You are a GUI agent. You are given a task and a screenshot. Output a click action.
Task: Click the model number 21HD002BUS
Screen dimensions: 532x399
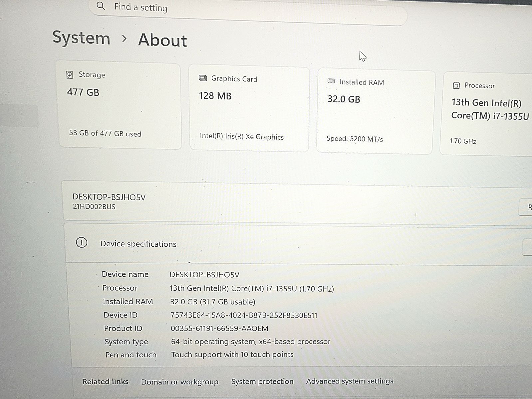[94, 206]
